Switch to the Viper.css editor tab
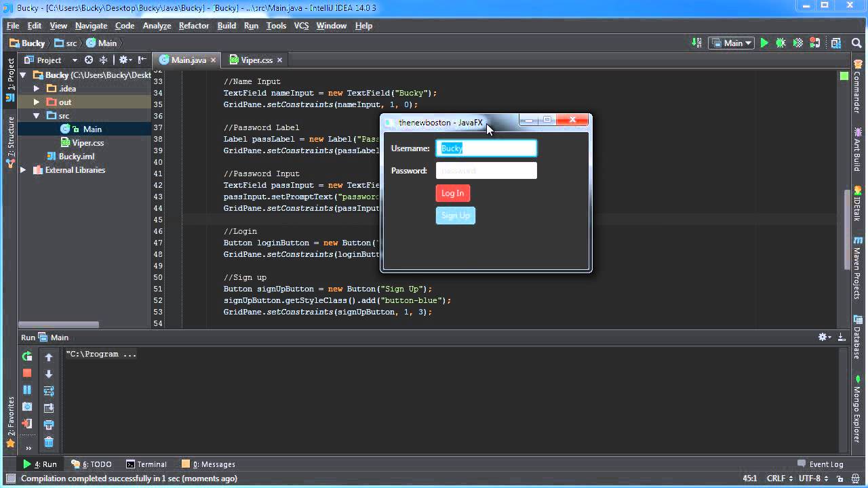The image size is (868, 488). point(257,60)
